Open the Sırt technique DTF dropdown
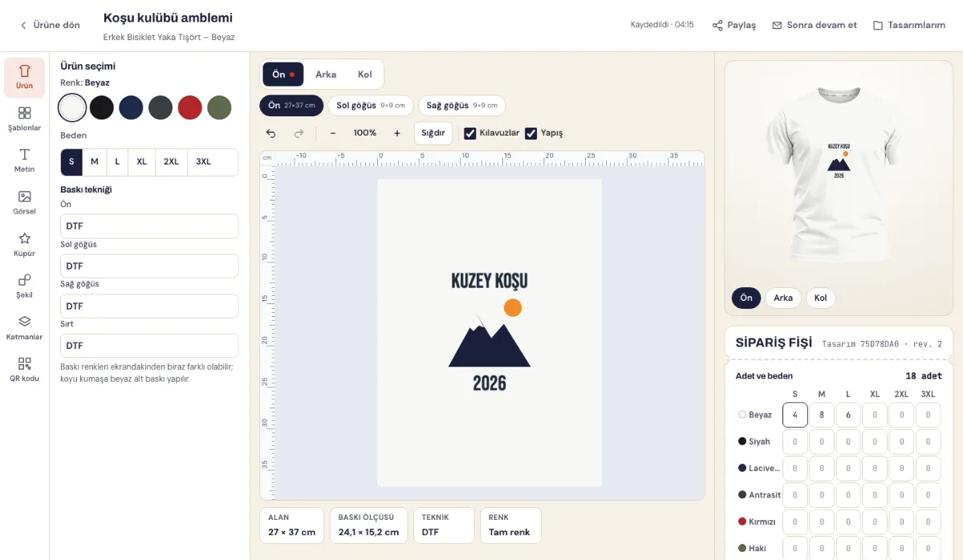963x560 pixels. [x=149, y=346]
